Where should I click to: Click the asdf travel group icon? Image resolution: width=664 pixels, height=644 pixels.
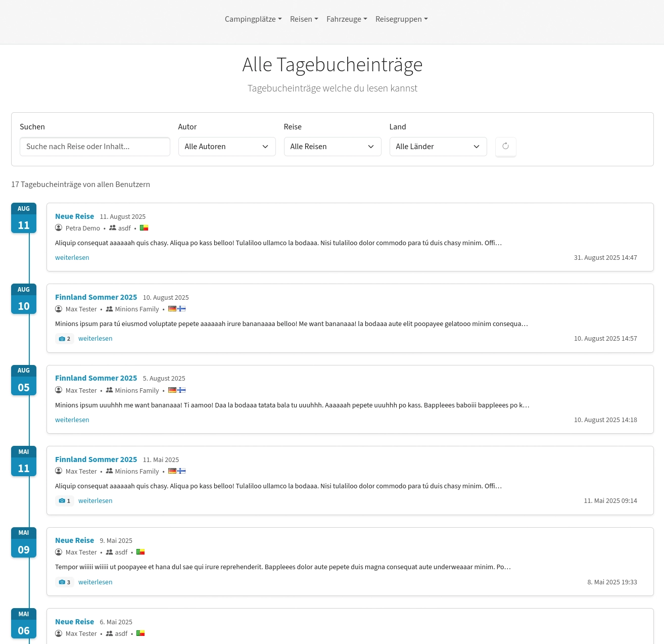point(112,227)
